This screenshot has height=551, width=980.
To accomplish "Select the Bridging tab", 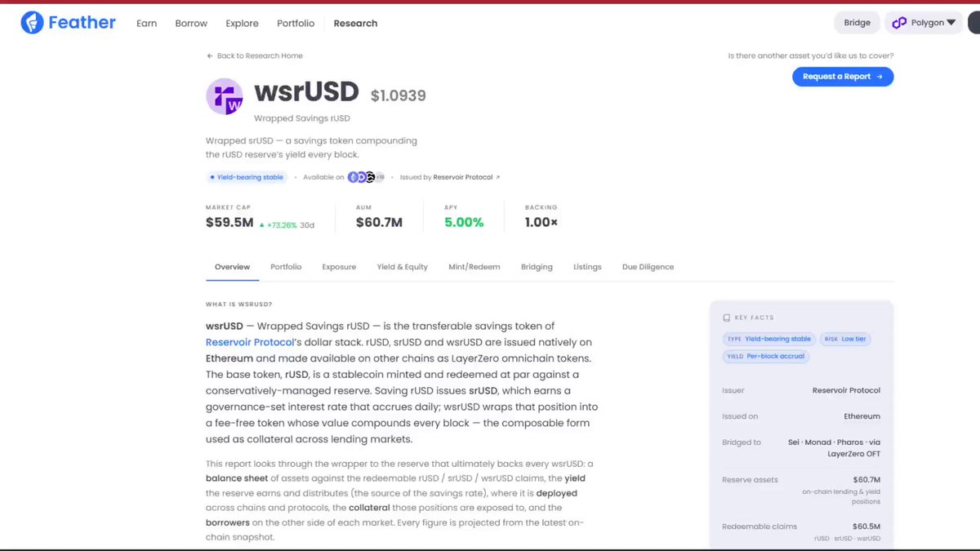I will pos(537,267).
